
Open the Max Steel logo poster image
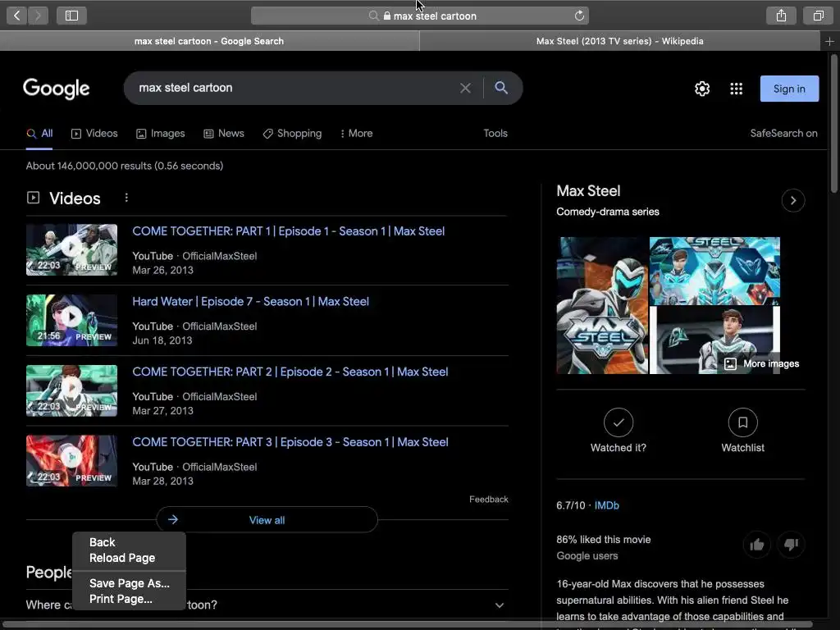click(602, 305)
